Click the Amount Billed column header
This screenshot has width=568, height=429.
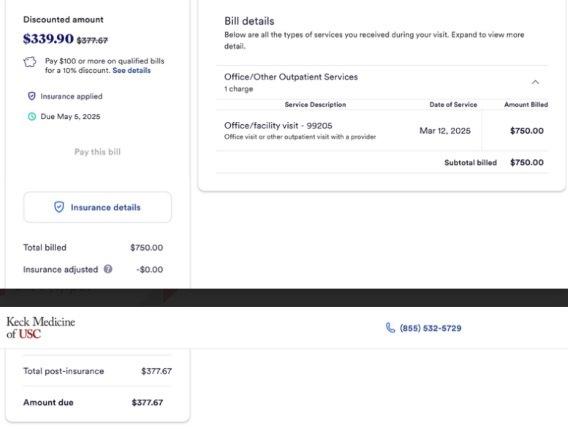click(x=526, y=105)
